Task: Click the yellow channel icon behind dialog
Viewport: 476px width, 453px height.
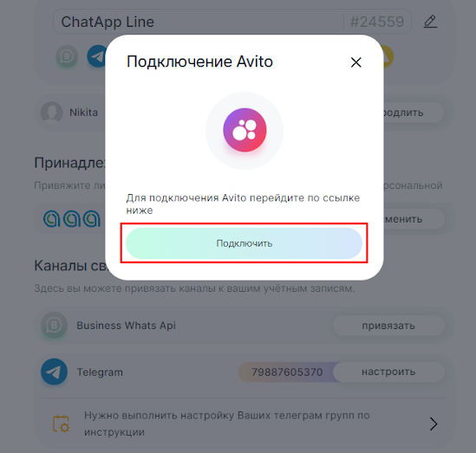Action: [388, 56]
